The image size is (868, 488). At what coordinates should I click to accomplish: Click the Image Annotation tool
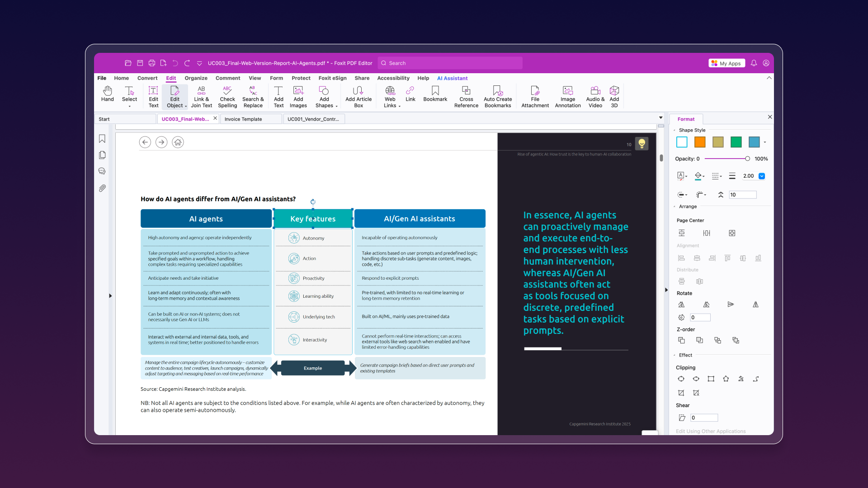[567, 95]
